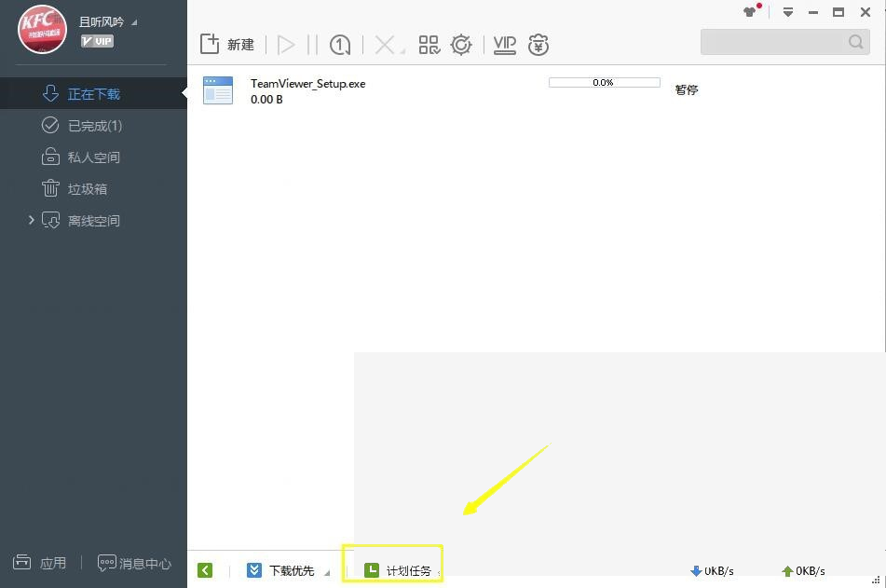Click into the search input field
The image size is (886, 588).
pyautogui.click(x=774, y=42)
